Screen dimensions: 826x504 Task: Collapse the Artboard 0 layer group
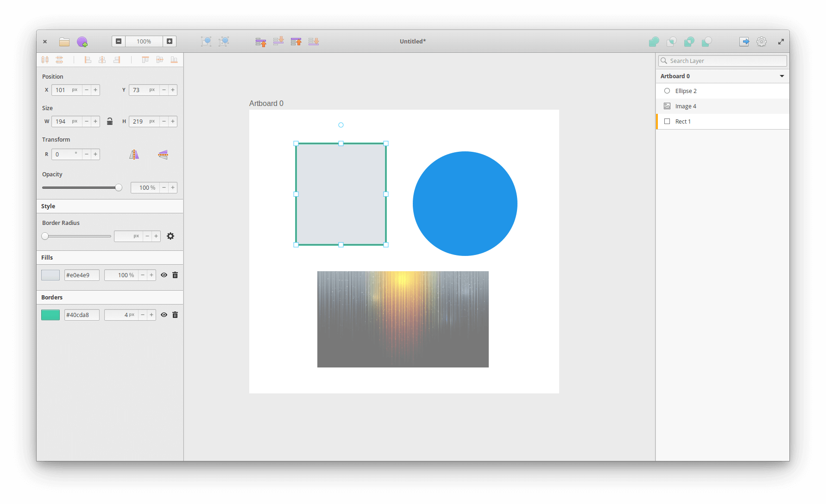pyautogui.click(x=782, y=76)
